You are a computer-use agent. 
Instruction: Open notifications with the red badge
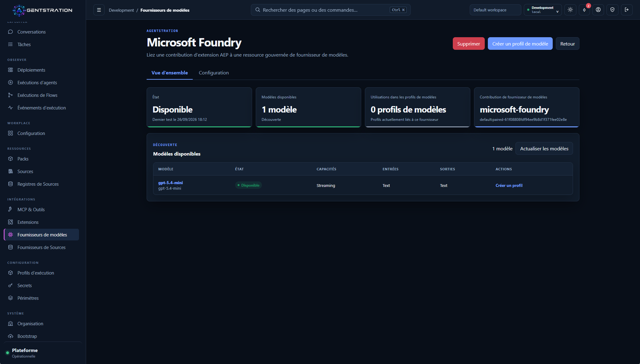(584, 10)
